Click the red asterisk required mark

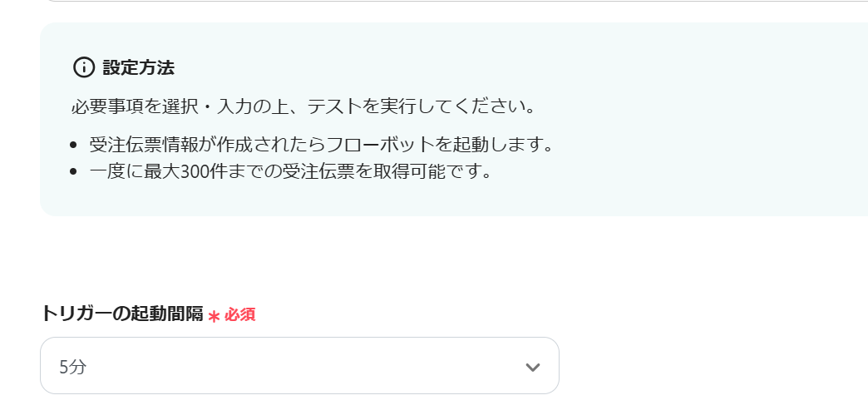pos(215,316)
